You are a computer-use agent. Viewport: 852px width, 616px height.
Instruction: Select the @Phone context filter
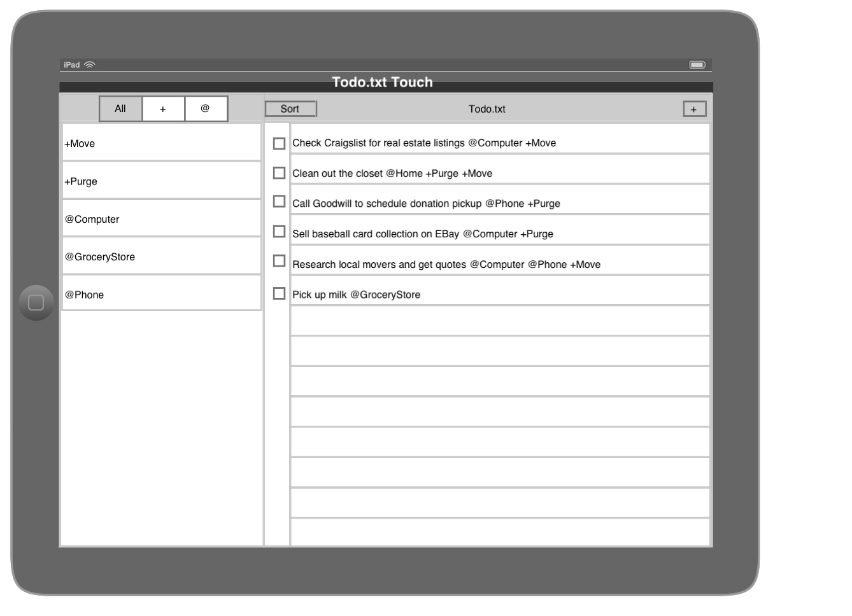tap(161, 295)
